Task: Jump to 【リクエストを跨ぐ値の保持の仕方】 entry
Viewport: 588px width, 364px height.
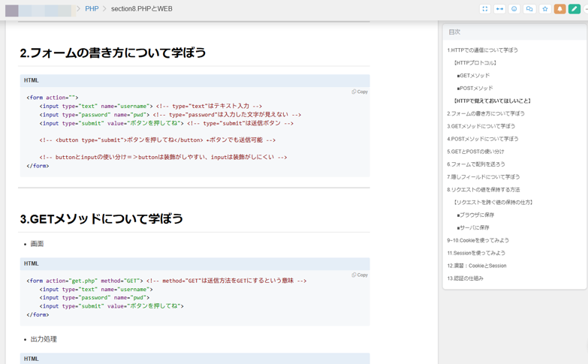Action: (493, 203)
